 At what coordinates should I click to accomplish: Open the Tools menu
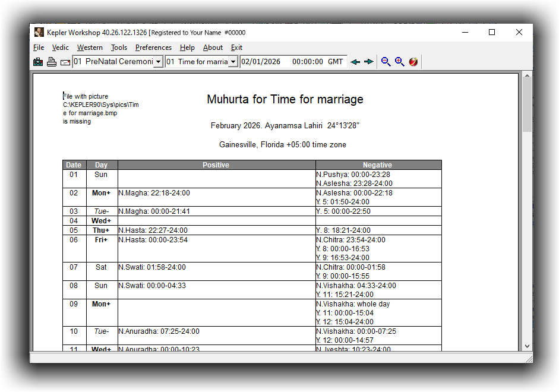[119, 48]
